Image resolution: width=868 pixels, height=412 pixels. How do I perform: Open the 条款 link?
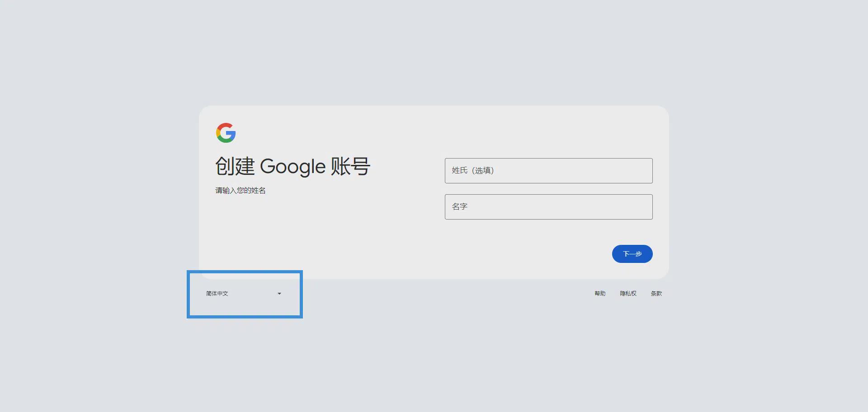click(x=656, y=294)
